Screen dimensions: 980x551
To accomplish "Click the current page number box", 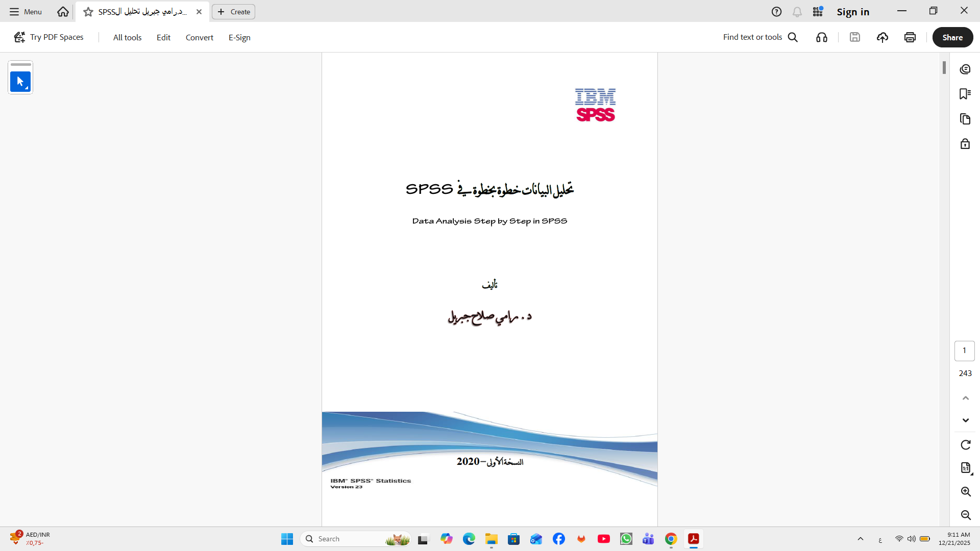I will (x=965, y=350).
